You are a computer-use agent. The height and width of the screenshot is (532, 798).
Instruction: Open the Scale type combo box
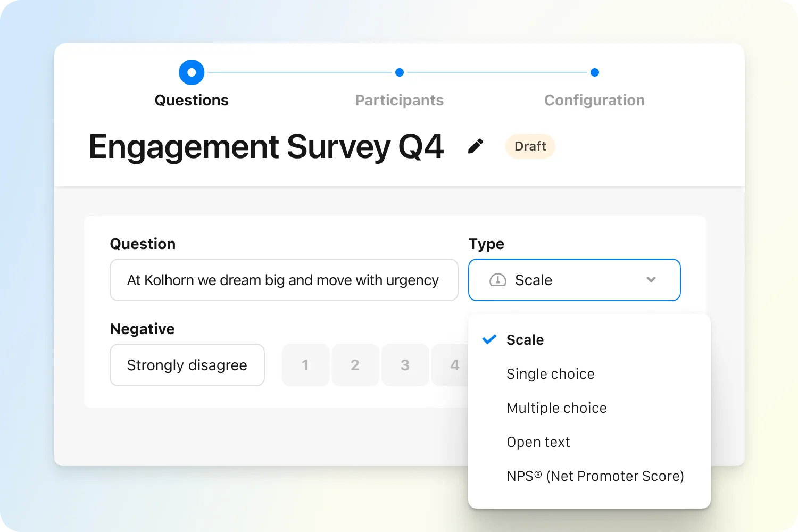point(573,280)
